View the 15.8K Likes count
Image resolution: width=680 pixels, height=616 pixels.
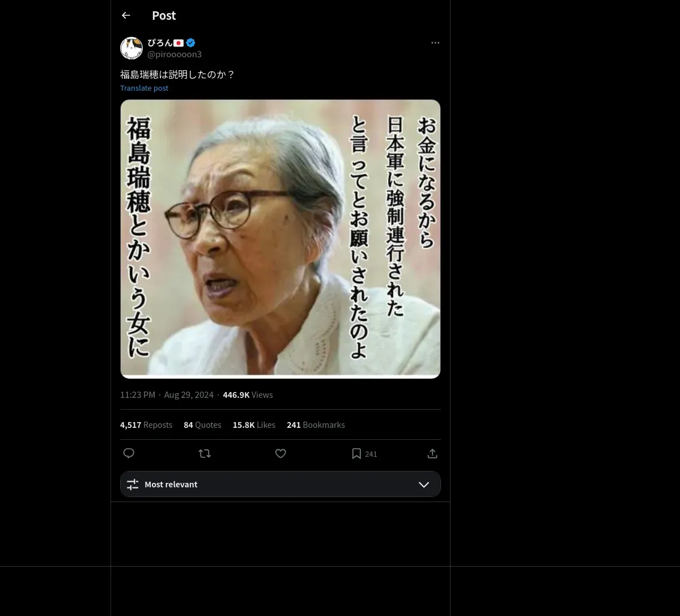coord(254,425)
